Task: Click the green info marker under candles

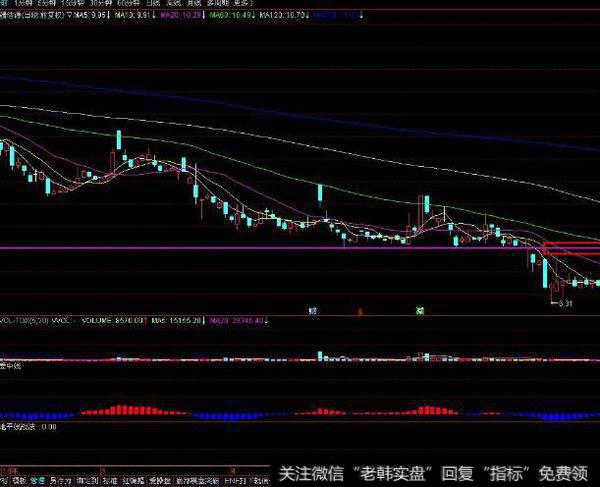Action: [422, 310]
